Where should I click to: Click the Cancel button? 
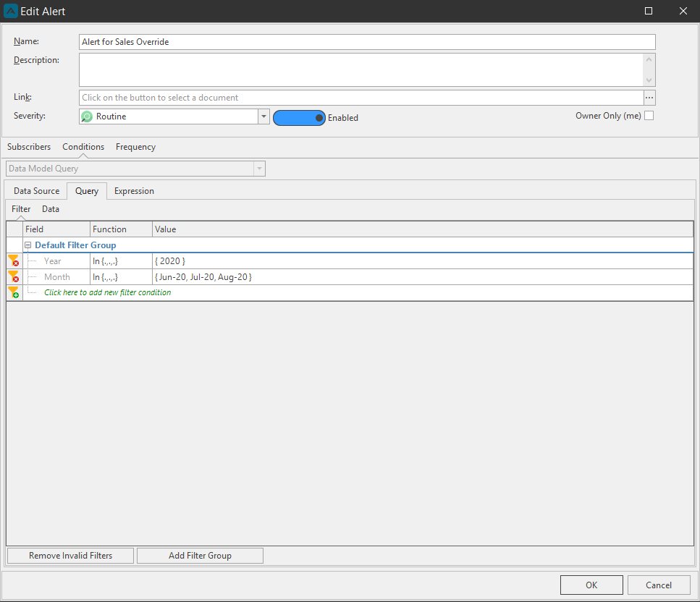(659, 585)
